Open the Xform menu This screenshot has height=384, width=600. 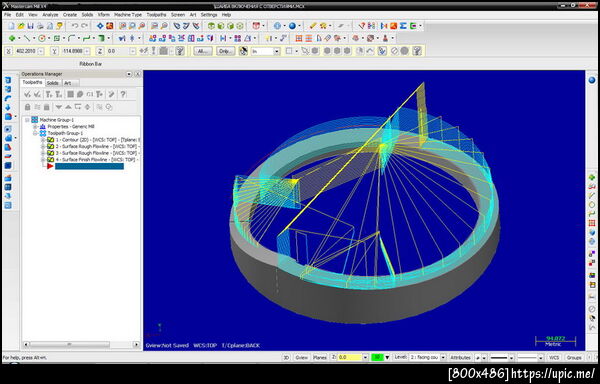click(x=103, y=15)
